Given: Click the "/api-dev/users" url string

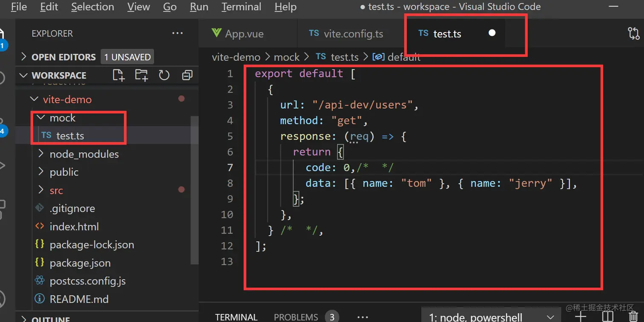Looking at the screenshot, I should (362, 105).
